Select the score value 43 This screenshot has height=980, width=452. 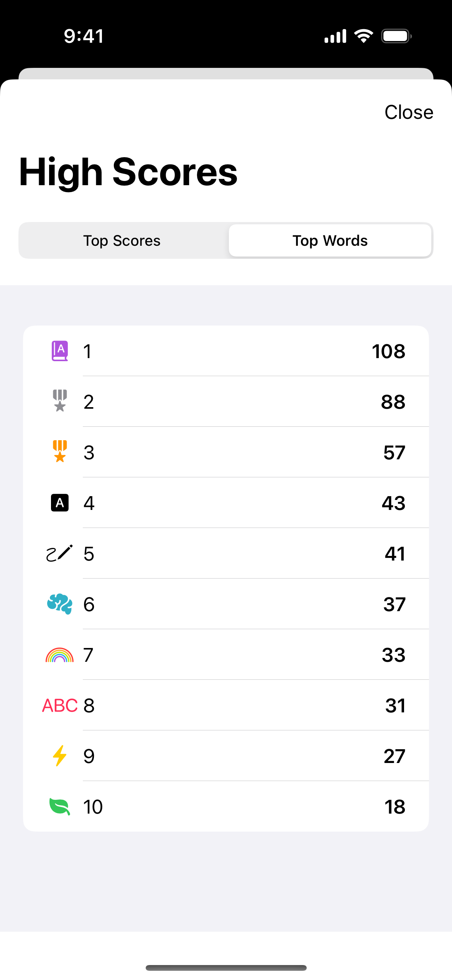click(x=393, y=503)
